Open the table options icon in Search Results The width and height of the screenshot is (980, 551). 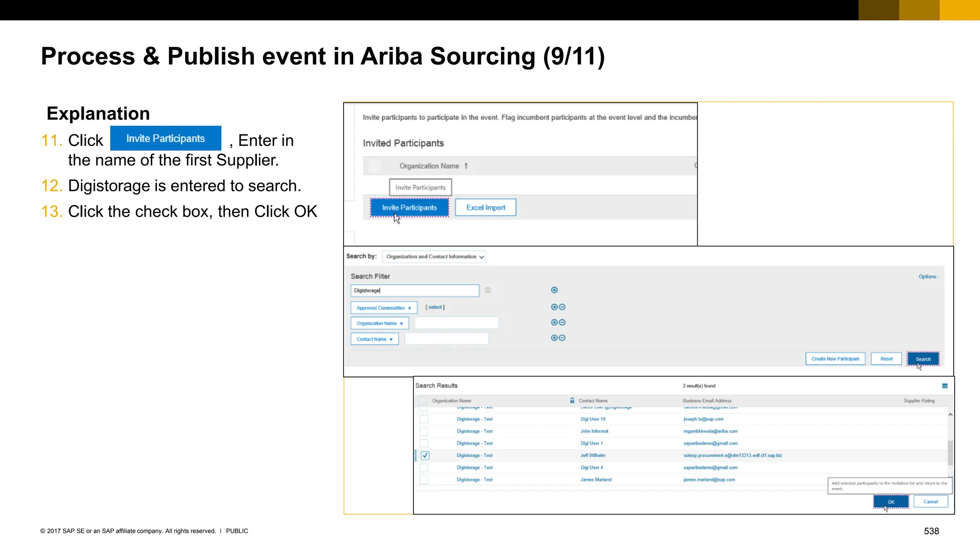point(945,386)
